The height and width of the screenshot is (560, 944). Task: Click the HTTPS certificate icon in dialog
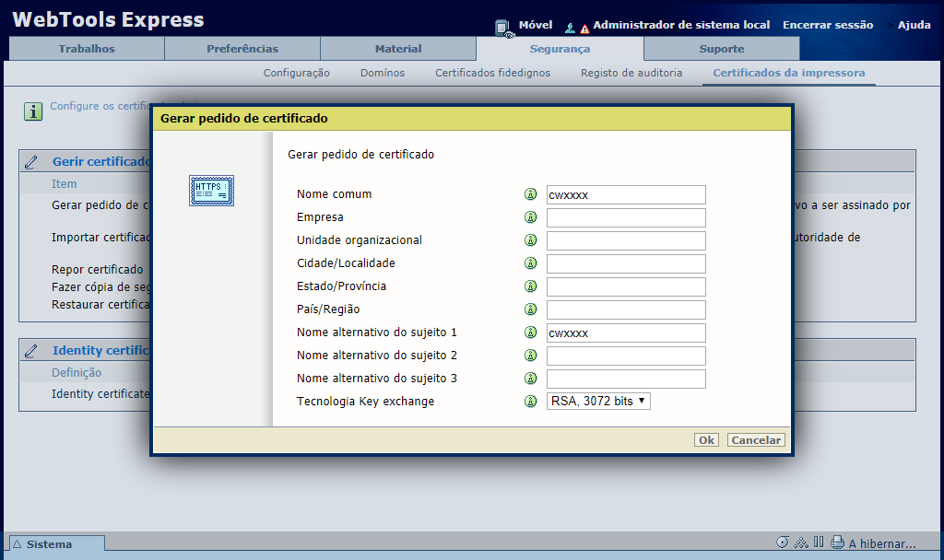click(x=211, y=191)
